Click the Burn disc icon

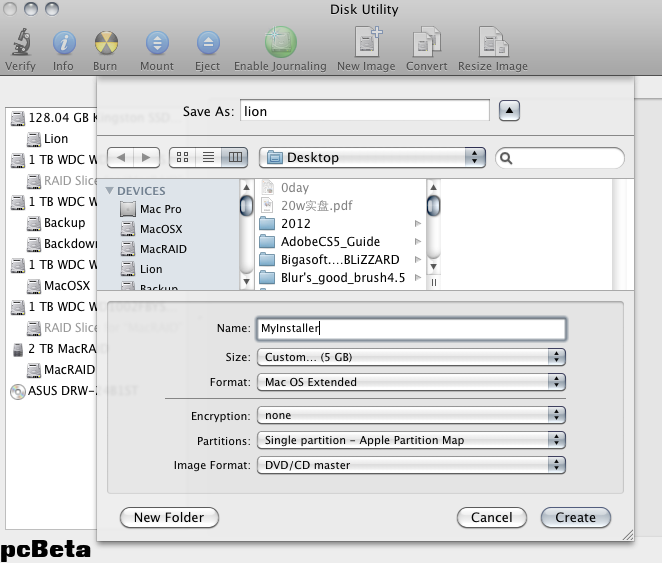coord(106,43)
